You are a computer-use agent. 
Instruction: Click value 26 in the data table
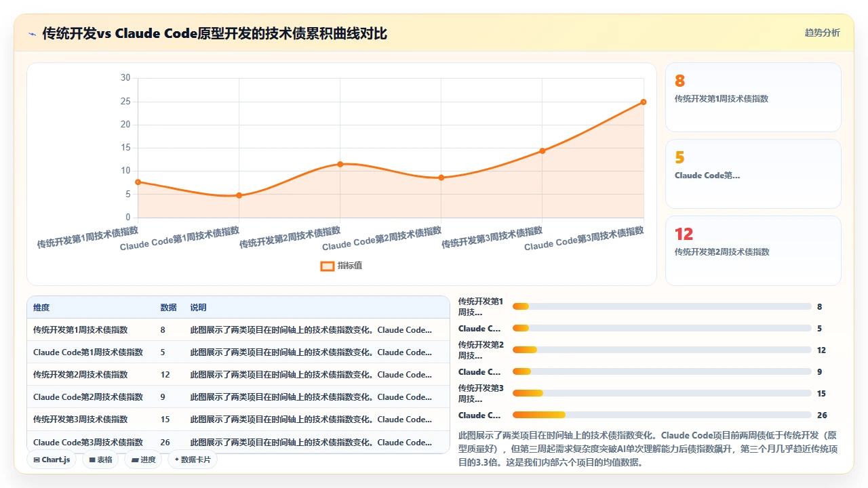pos(165,442)
